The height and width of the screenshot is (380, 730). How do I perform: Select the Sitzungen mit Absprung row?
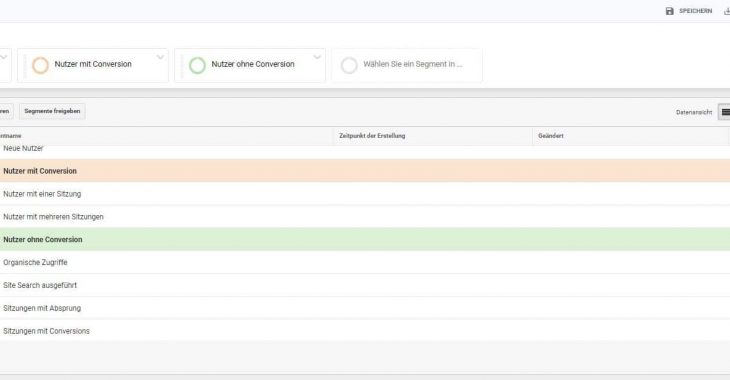pos(365,308)
